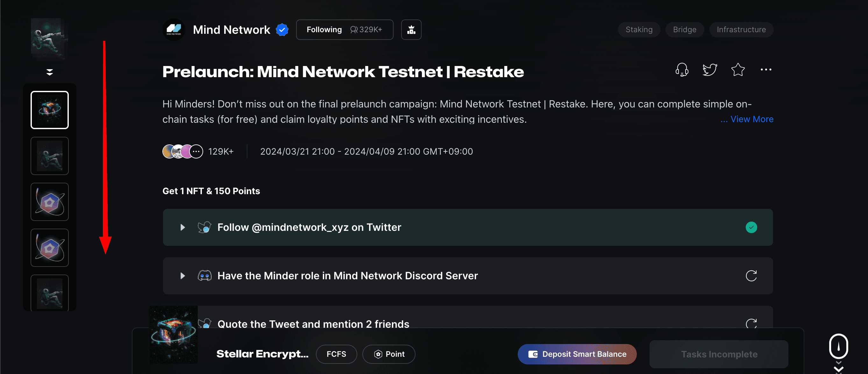This screenshot has width=868, height=374.
Task: Refresh the Discord Minder role task status
Action: pyautogui.click(x=751, y=276)
